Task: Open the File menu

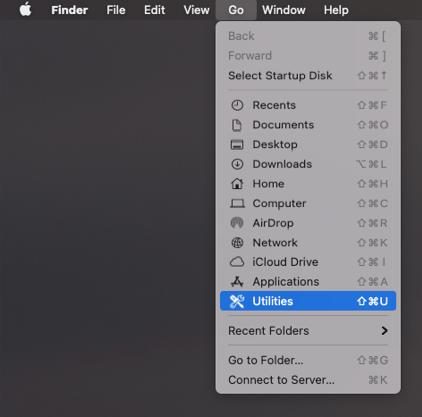Action: [116, 10]
